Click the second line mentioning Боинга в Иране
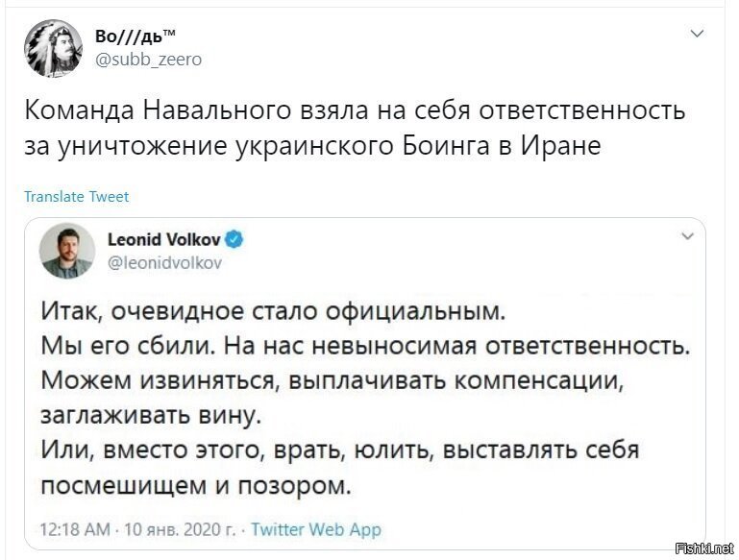 (313, 146)
